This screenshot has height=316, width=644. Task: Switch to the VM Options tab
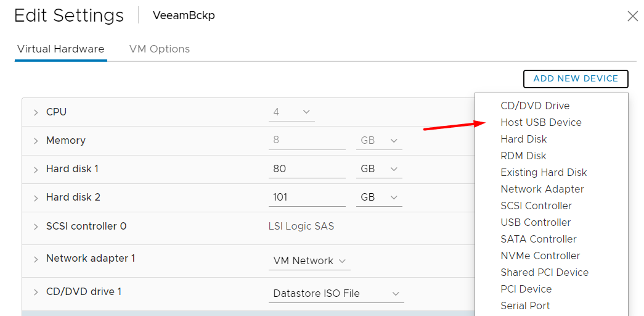click(x=159, y=49)
